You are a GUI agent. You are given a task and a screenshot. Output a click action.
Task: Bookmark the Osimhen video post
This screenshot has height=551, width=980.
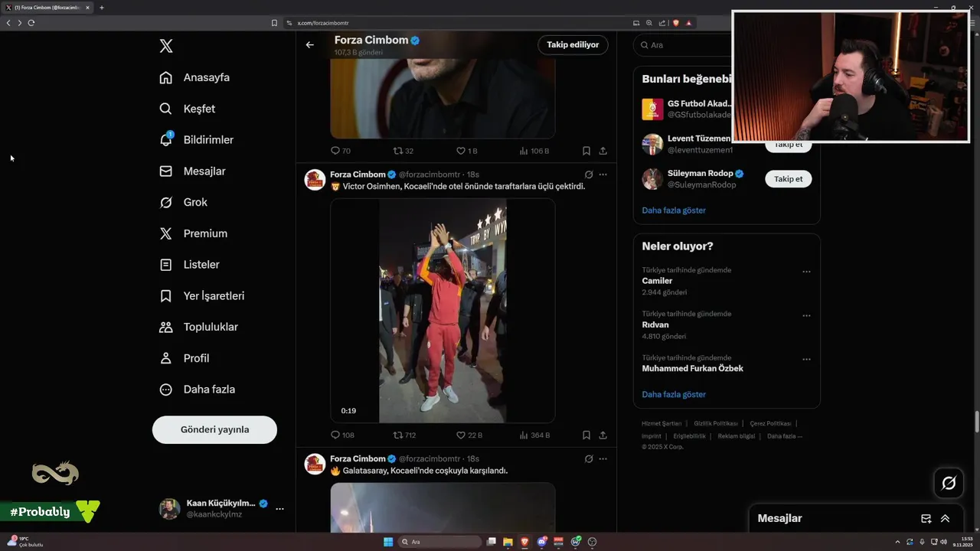586,435
